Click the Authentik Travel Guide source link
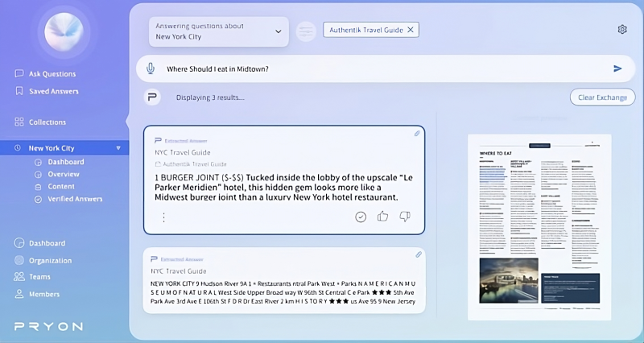Viewport: 644px width, 343px height. (x=194, y=163)
